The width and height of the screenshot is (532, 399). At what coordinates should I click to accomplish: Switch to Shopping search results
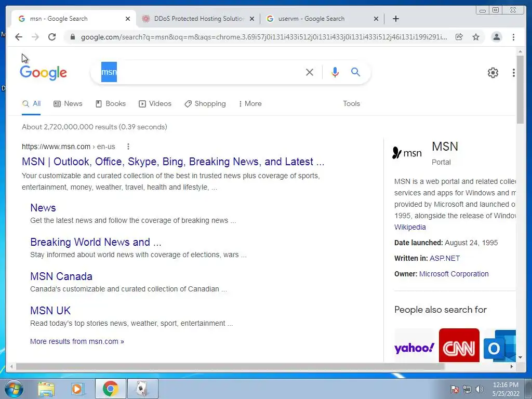pyautogui.click(x=205, y=104)
